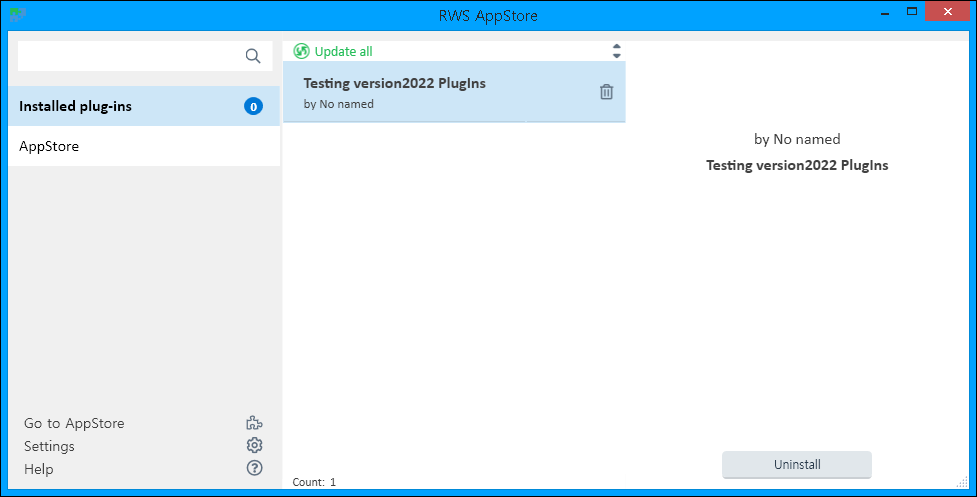
Task: Click plug-in title in details pane
Action: (797, 165)
